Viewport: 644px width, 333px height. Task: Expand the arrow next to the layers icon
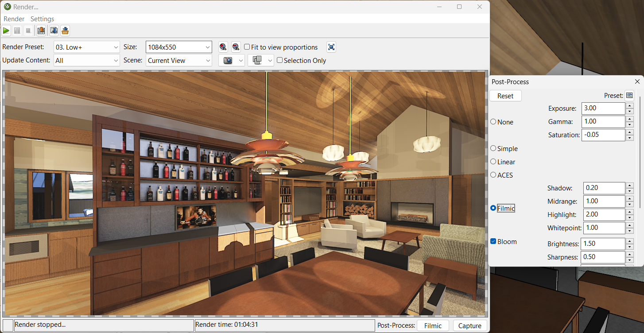click(x=270, y=61)
